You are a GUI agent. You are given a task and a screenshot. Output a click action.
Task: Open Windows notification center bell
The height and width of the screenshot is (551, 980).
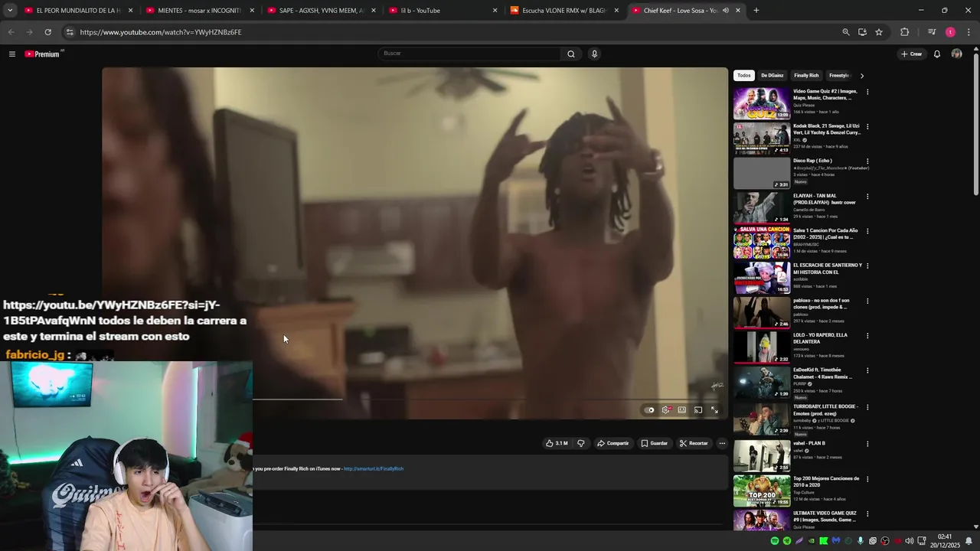click(969, 541)
